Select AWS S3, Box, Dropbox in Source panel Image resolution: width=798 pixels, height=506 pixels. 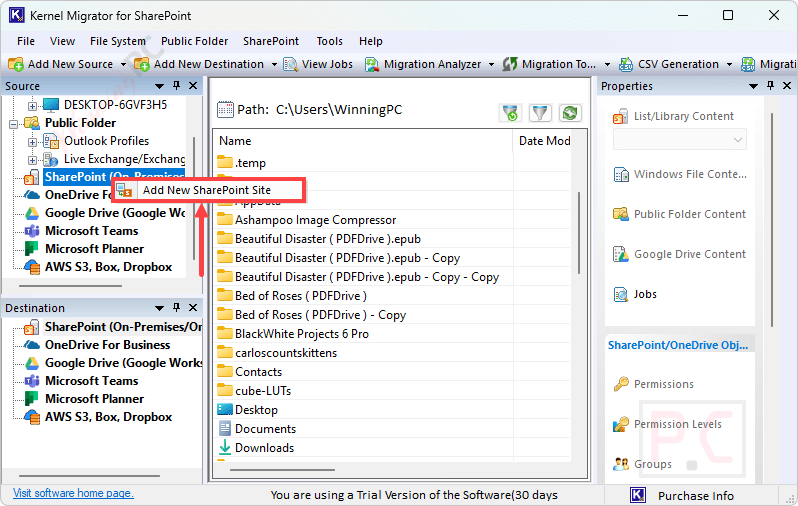coord(108,267)
